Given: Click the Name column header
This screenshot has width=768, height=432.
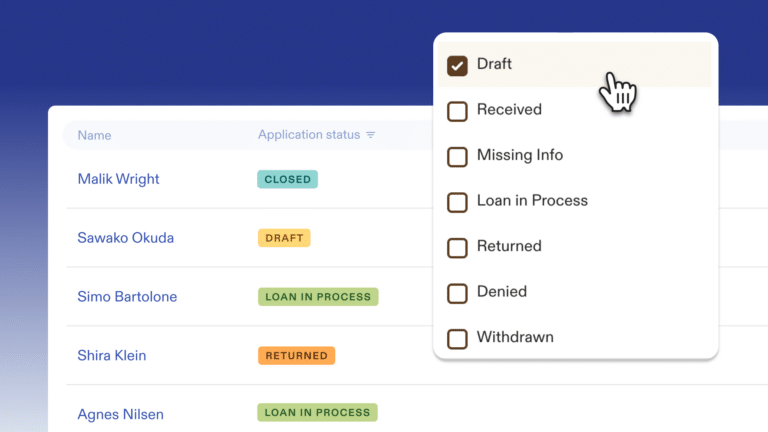Looking at the screenshot, I should point(94,135).
